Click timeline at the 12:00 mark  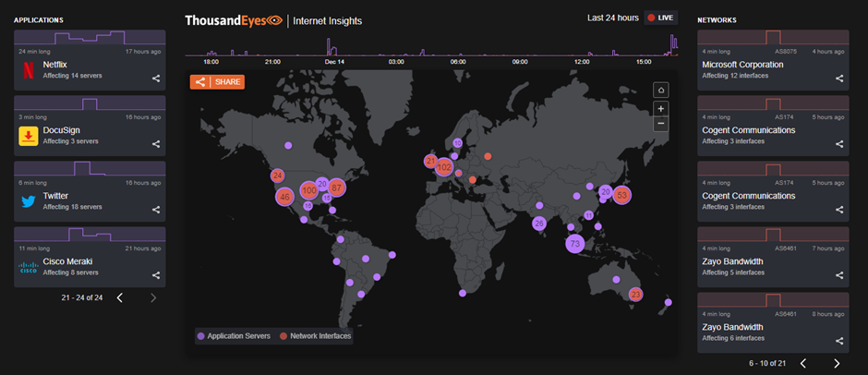[x=582, y=62]
